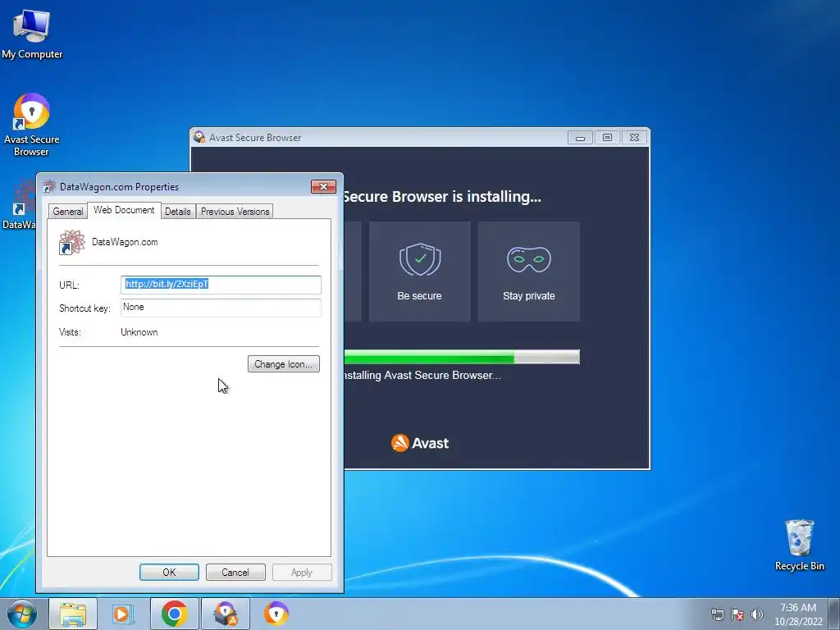This screenshot has width=840, height=630.
Task: Click the Show desktop strip
Action: [x=834, y=614]
